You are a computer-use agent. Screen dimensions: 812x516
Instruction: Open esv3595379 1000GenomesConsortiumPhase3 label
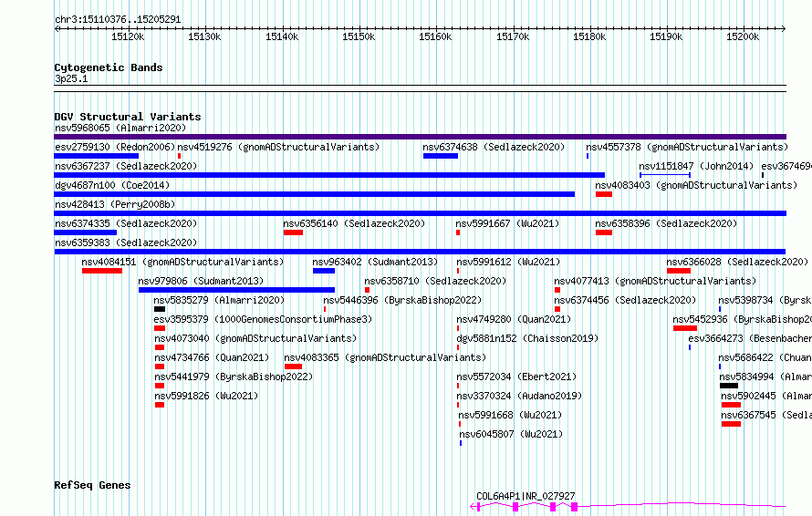263,319
